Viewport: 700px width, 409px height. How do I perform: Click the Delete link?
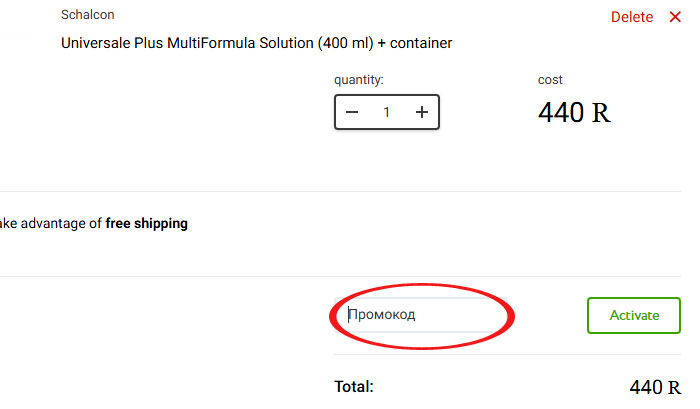tap(632, 17)
